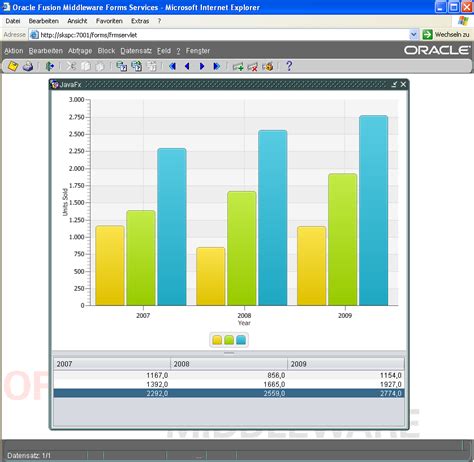
Task: Select table cell 1927,0
Action: coord(346,384)
